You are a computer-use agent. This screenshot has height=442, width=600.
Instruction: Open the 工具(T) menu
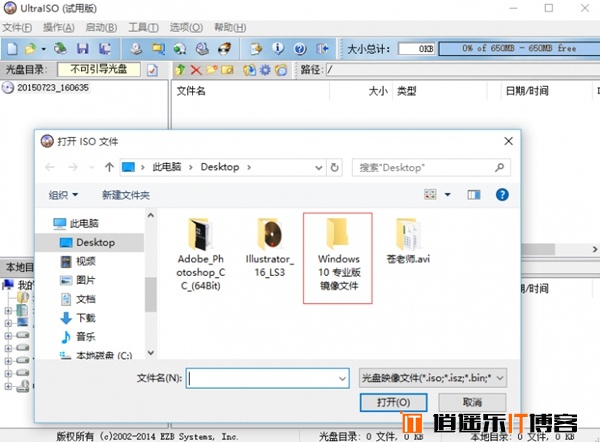click(143, 28)
